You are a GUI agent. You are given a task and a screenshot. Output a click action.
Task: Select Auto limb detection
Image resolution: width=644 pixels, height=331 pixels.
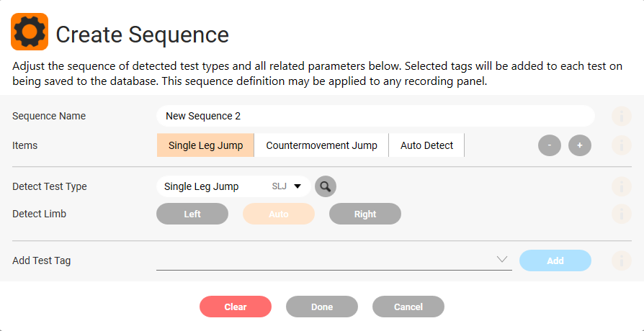(279, 214)
